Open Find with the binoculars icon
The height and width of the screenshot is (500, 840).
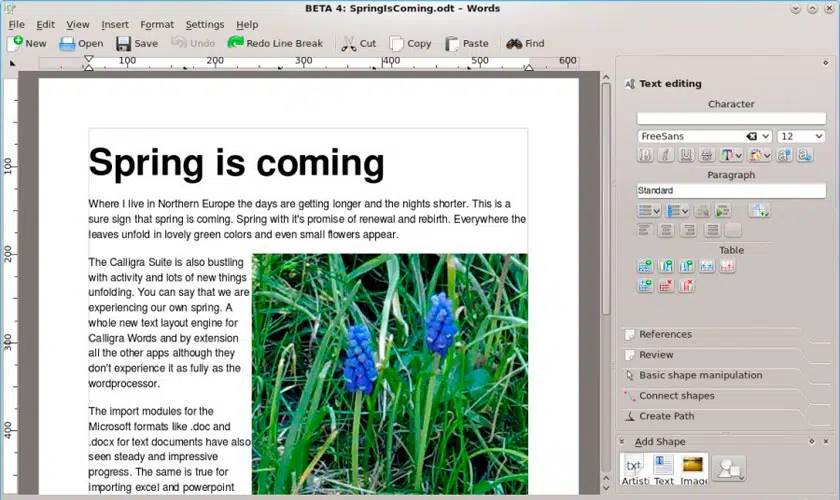[514, 43]
